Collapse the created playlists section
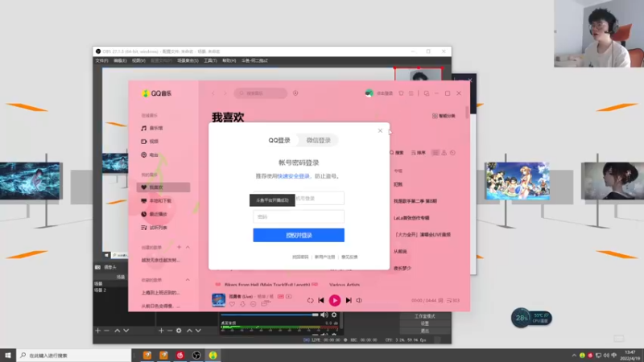The height and width of the screenshot is (362, 644). coord(188,247)
